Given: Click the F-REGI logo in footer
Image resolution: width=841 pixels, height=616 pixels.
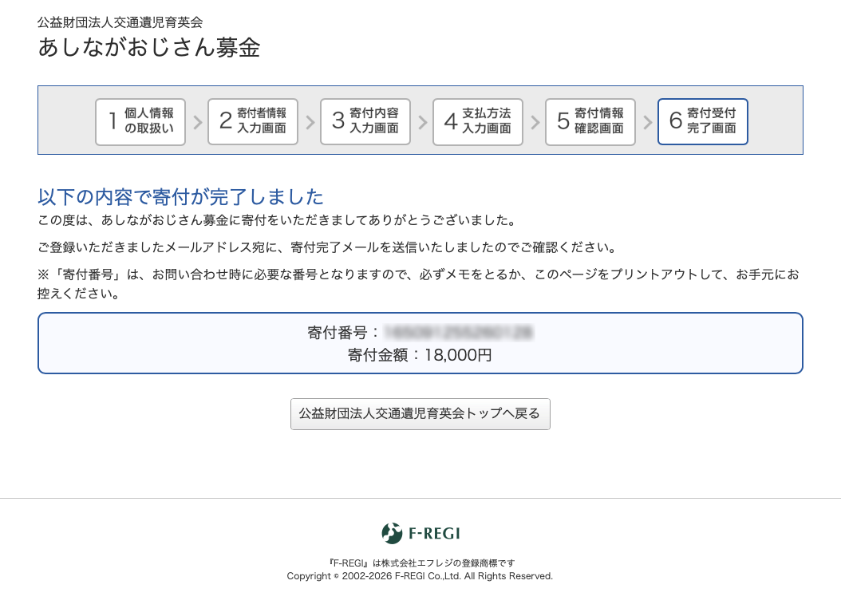Looking at the screenshot, I should pos(421,533).
